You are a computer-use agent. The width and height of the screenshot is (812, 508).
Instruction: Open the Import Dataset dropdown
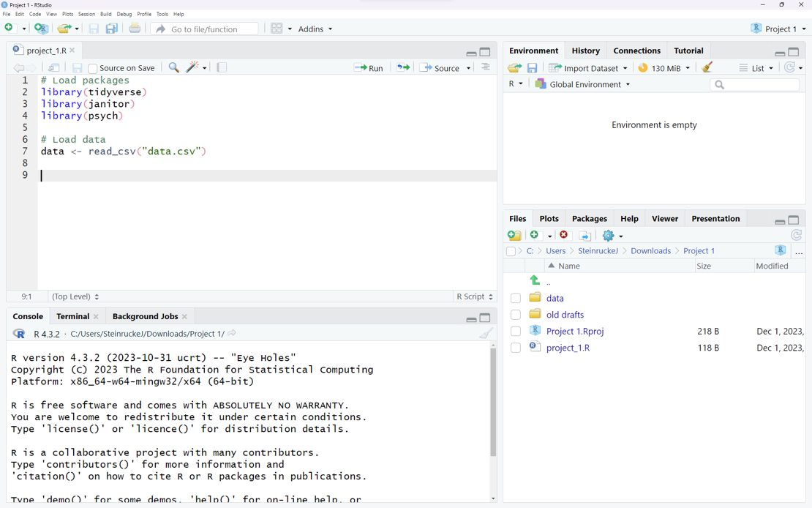pyautogui.click(x=588, y=68)
